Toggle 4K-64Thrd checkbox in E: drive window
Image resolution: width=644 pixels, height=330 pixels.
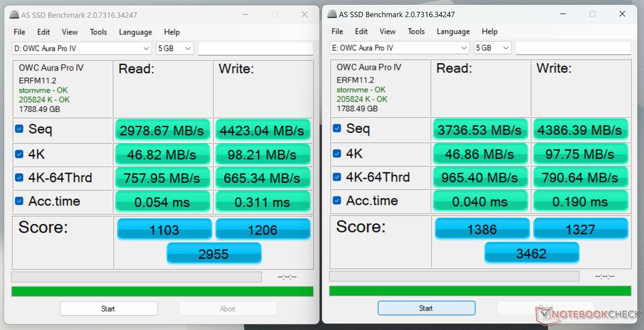tap(337, 177)
